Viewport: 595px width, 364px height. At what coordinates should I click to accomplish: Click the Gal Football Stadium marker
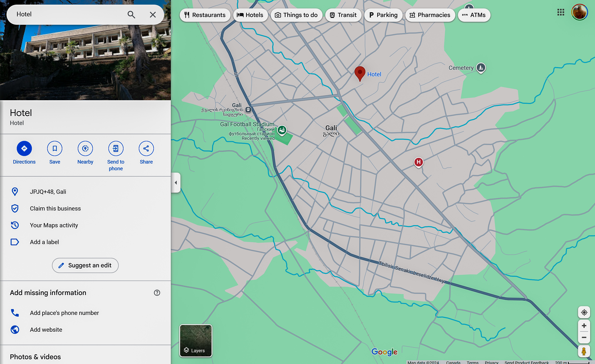282,130
